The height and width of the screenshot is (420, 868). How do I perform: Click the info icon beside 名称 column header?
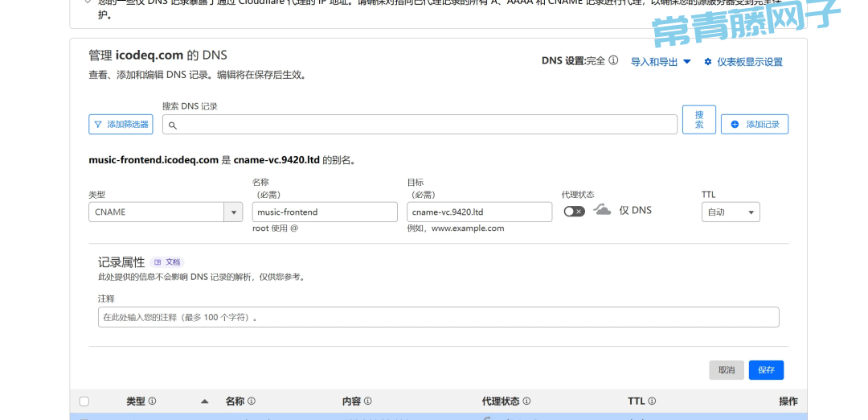(x=252, y=401)
